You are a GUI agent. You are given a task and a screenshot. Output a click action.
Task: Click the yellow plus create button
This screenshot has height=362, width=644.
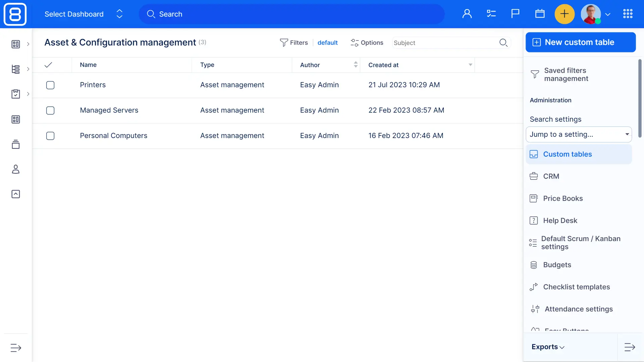click(564, 14)
